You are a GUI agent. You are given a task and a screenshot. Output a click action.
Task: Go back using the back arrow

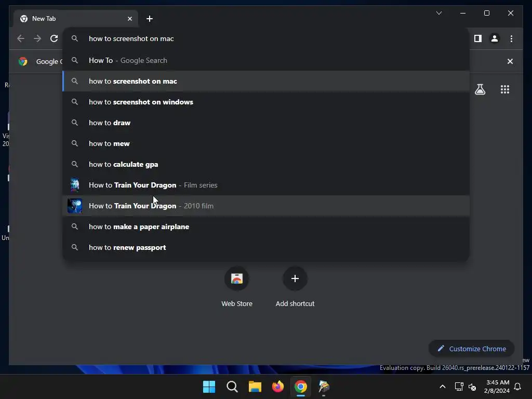coord(21,38)
